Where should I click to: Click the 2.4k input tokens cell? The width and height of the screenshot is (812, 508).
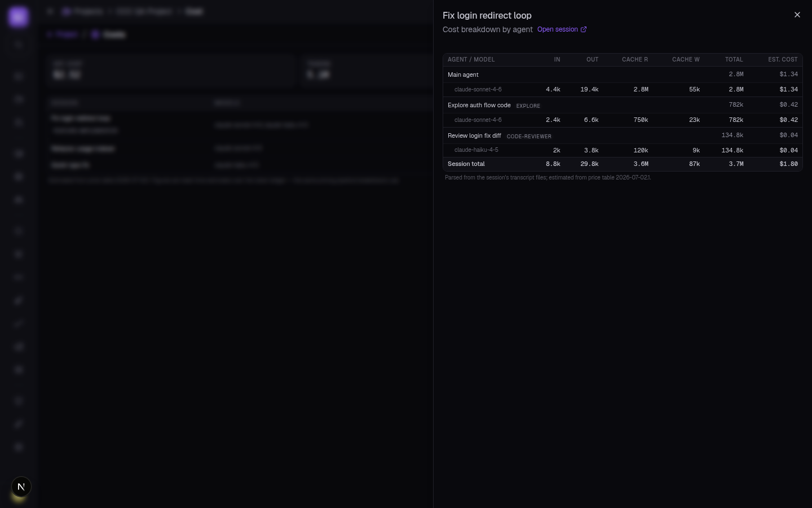click(553, 120)
